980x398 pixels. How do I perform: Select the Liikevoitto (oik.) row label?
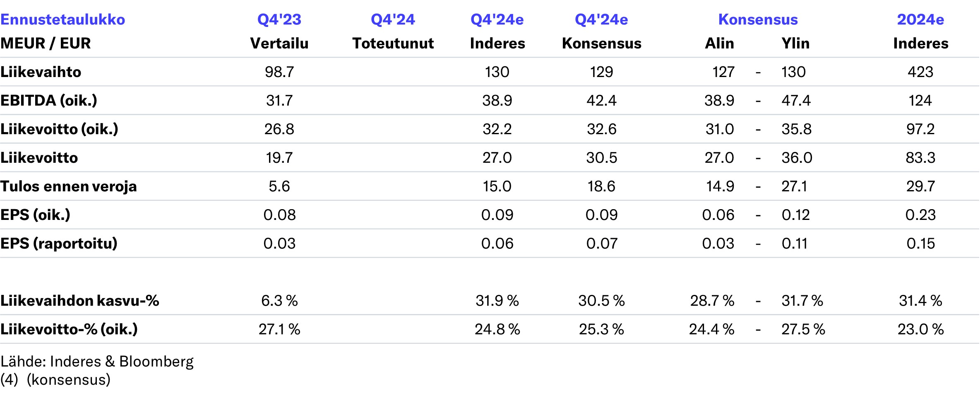pos(59,129)
